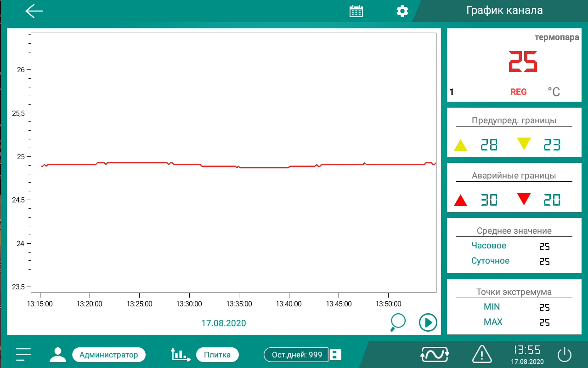Click the 13:15:00 time axis label
The image size is (588, 368).
click(x=40, y=304)
